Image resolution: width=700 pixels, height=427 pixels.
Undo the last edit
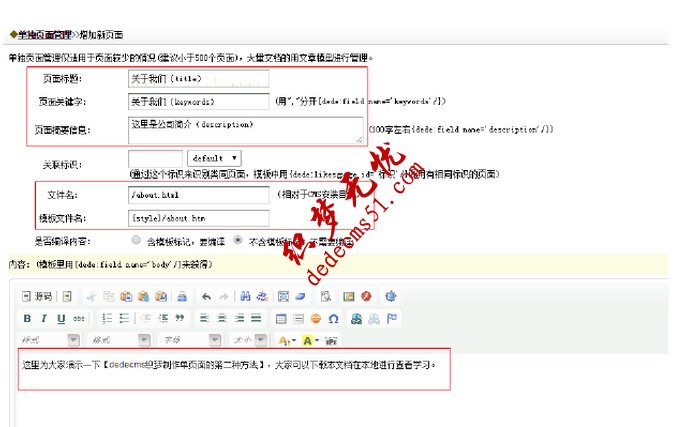point(206,296)
